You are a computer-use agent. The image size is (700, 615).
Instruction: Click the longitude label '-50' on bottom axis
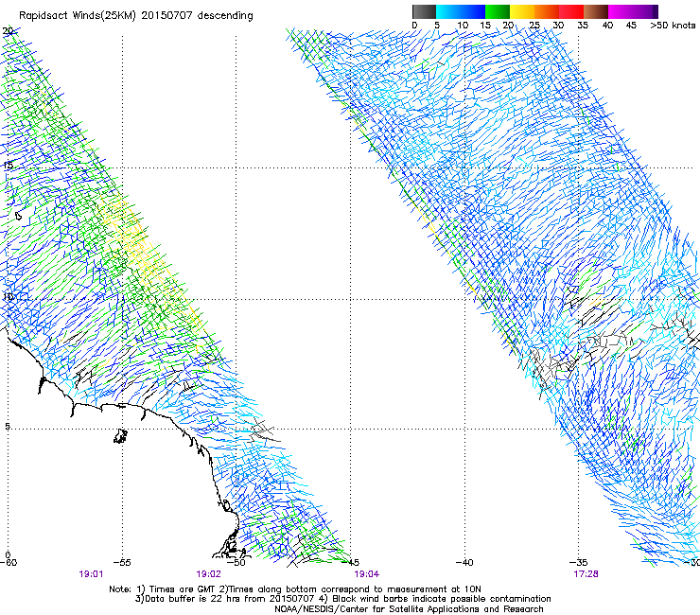click(236, 562)
